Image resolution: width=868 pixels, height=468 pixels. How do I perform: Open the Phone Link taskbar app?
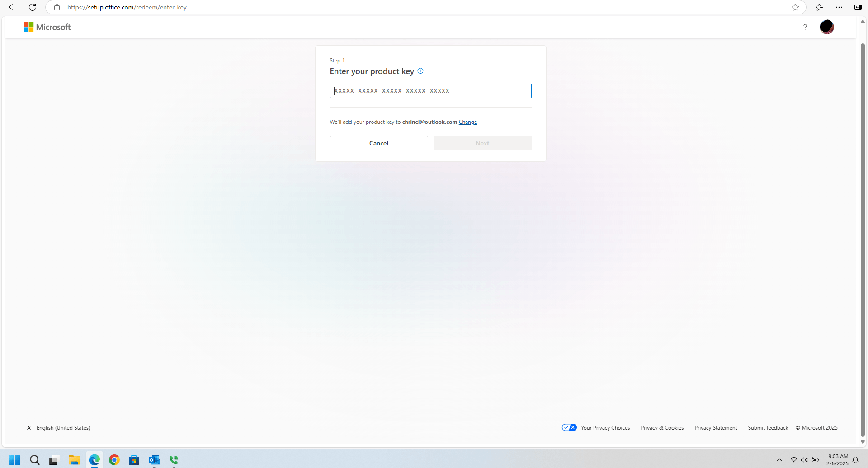pyautogui.click(x=174, y=460)
